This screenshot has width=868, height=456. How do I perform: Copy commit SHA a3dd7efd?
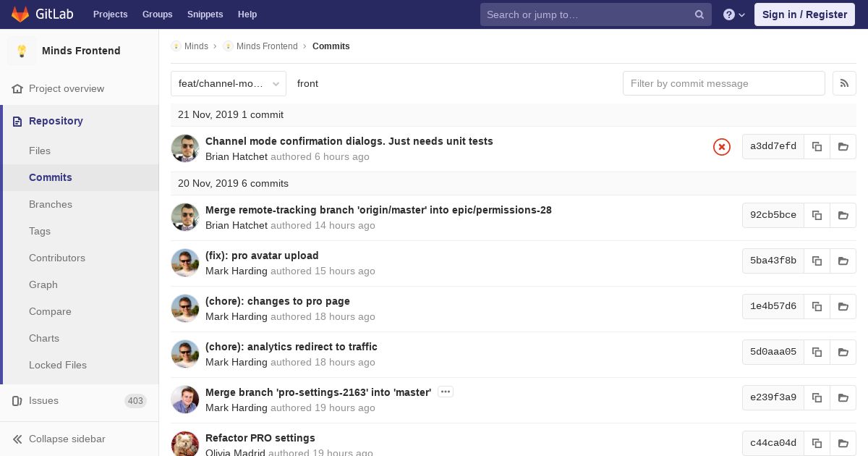817,146
